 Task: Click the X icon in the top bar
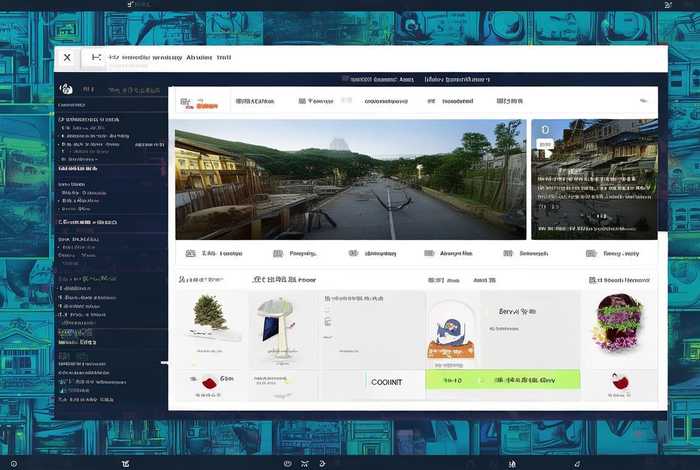pyautogui.click(x=67, y=58)
